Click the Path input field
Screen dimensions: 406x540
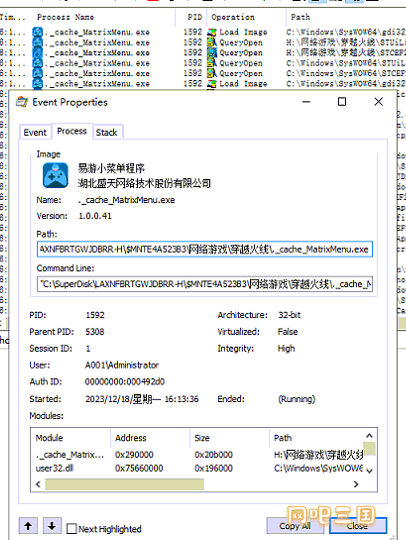coord(205,249)
